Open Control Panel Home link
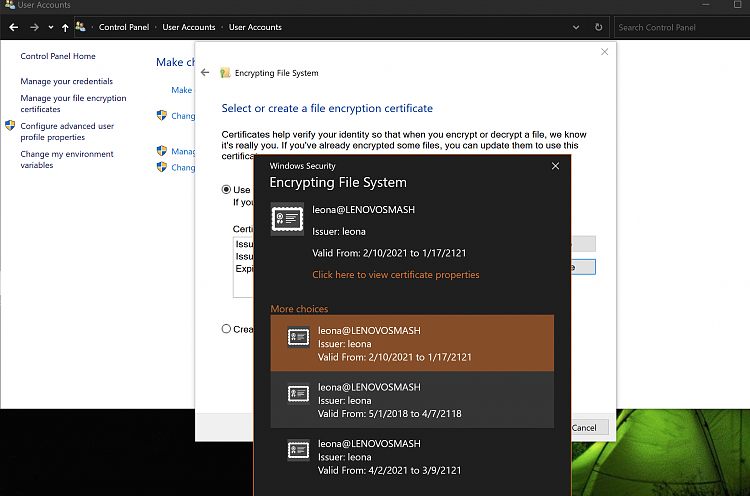The height and width of the screenshot is (496, 750). (58, 56)
